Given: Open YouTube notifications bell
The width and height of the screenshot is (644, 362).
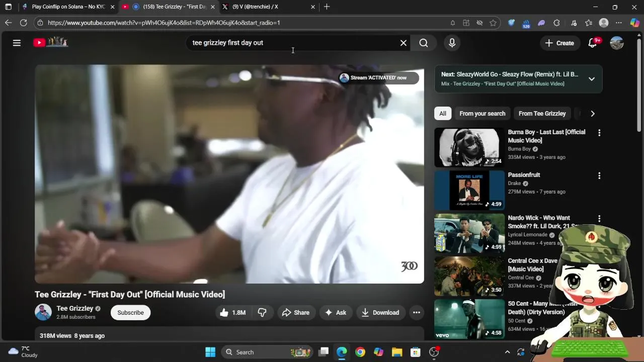Looking at the screenshot, I should [593, 43].
